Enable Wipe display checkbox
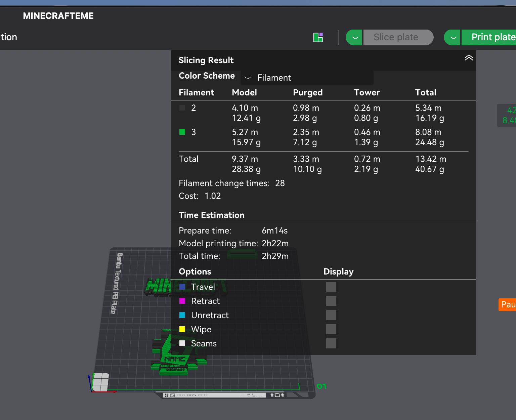Screen dimensions: 516x420 (331, 329)
